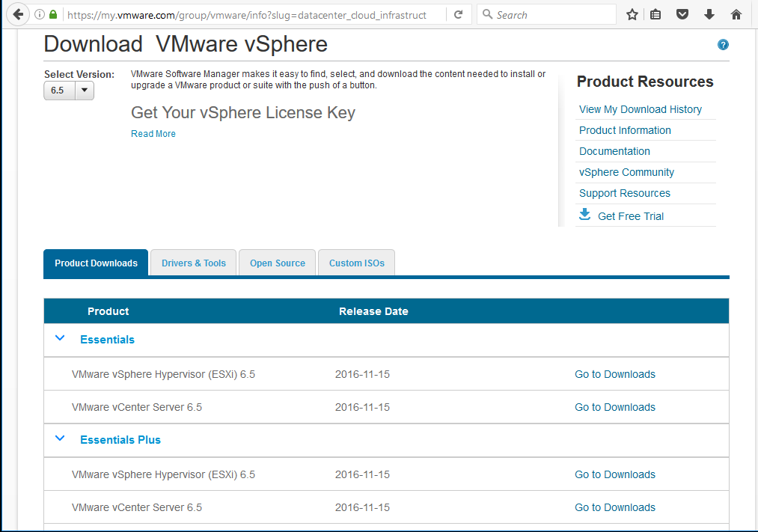Click Get Your vSphere License Key heading
Image resolution: width=758 pixels, height=532 pixels.
click(x=243, y=112)
